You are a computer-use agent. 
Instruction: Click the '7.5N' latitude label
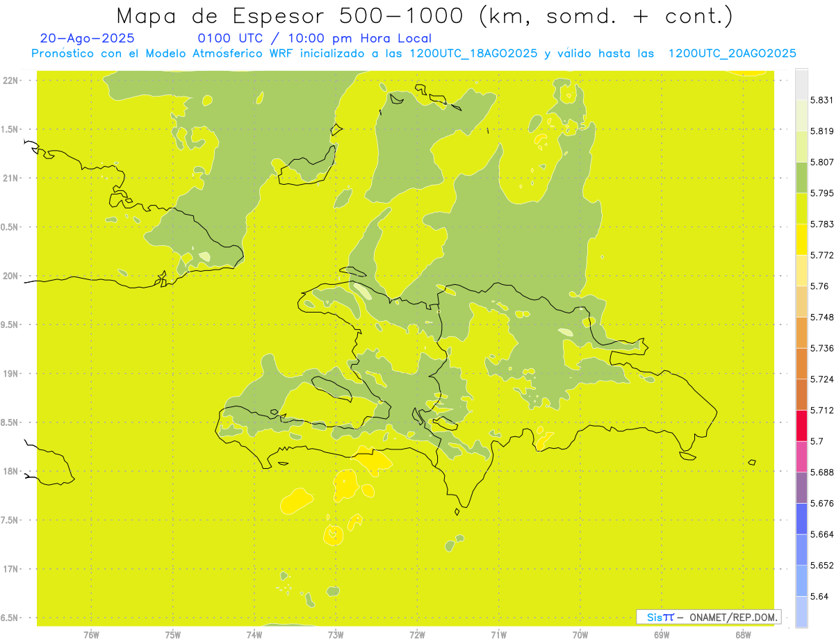point(10,520)
